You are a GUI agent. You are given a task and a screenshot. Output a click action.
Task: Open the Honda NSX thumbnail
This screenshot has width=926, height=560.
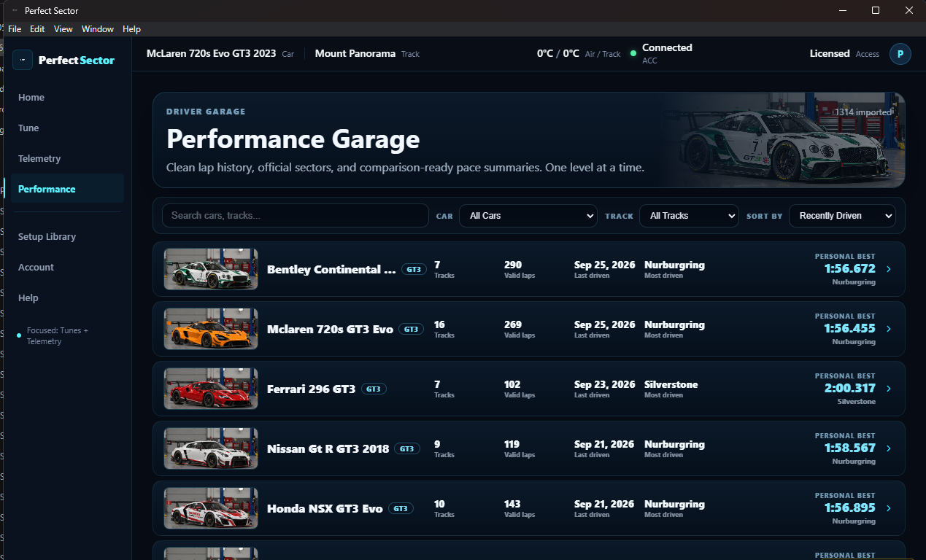pyautogui.click(x=211, y=508)
